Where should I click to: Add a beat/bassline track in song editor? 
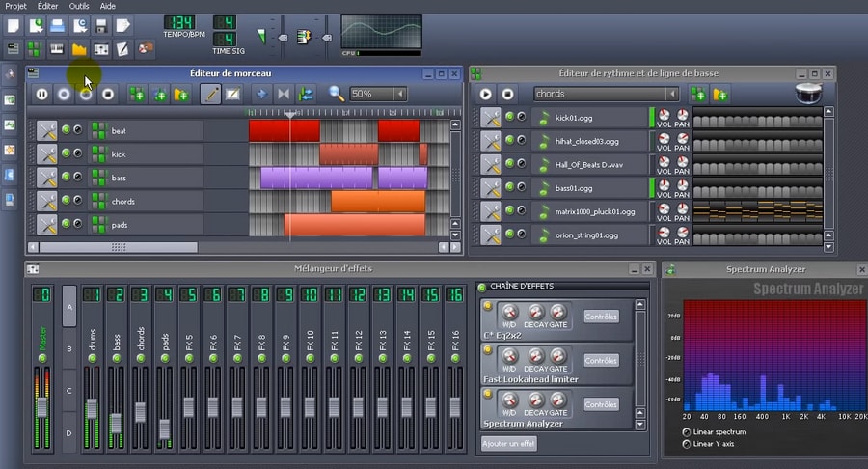[x=137, y=95]
